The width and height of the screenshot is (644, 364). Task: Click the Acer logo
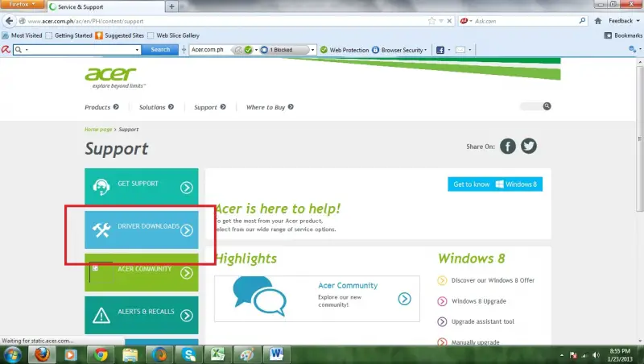coord(110,74)
